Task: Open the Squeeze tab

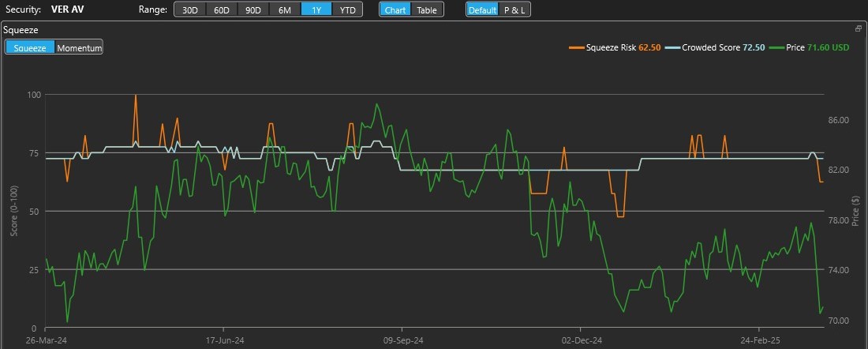Action: pos(30,47)
